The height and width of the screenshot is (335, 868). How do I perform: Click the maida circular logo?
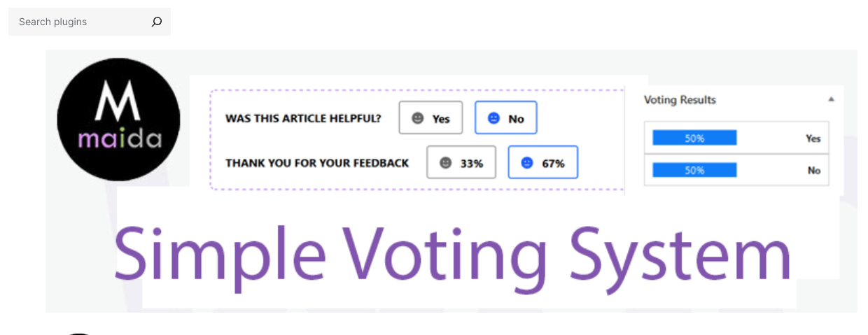coord(118,119)
